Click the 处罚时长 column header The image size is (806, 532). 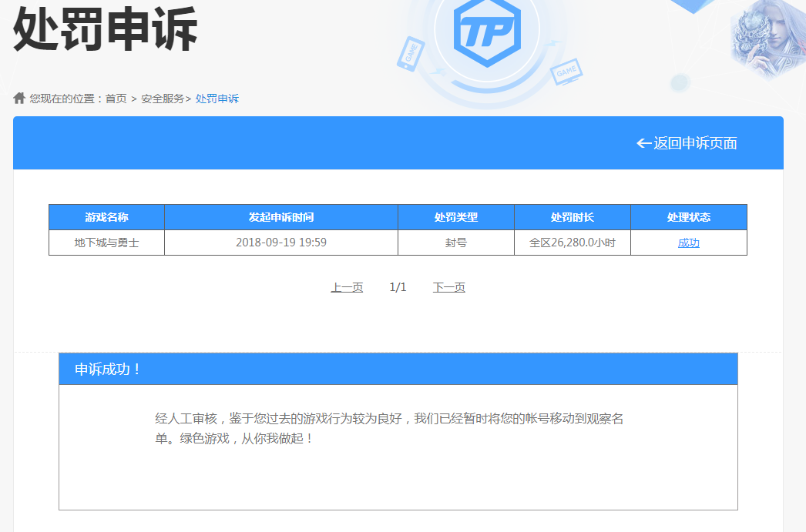click(573, 217)
